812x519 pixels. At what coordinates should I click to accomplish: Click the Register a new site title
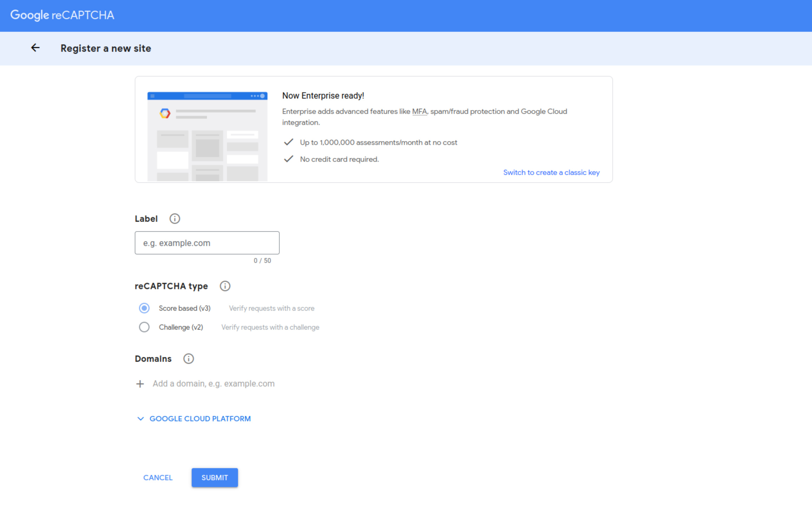coord(106,48)
